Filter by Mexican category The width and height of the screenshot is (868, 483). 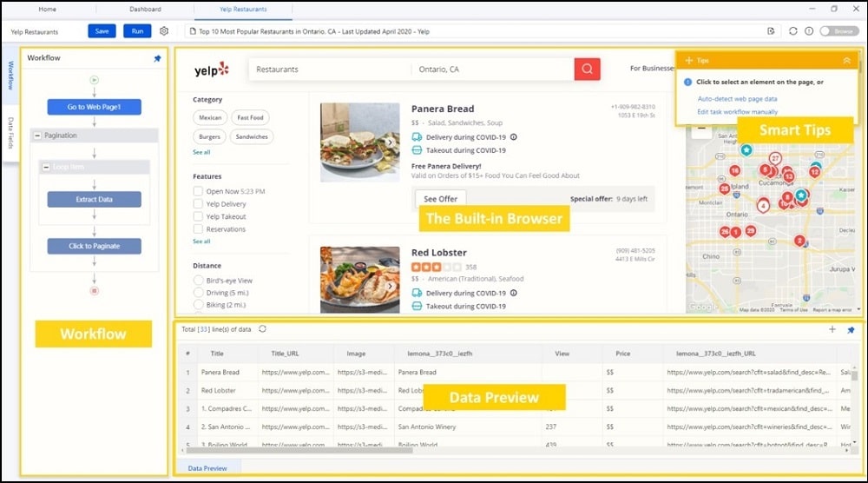pyautogui.click(x=210, y=117)
